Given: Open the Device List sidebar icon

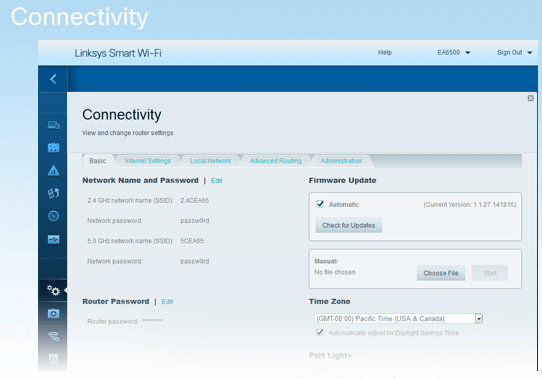Looking at the screenshot, I should (53, 125).
